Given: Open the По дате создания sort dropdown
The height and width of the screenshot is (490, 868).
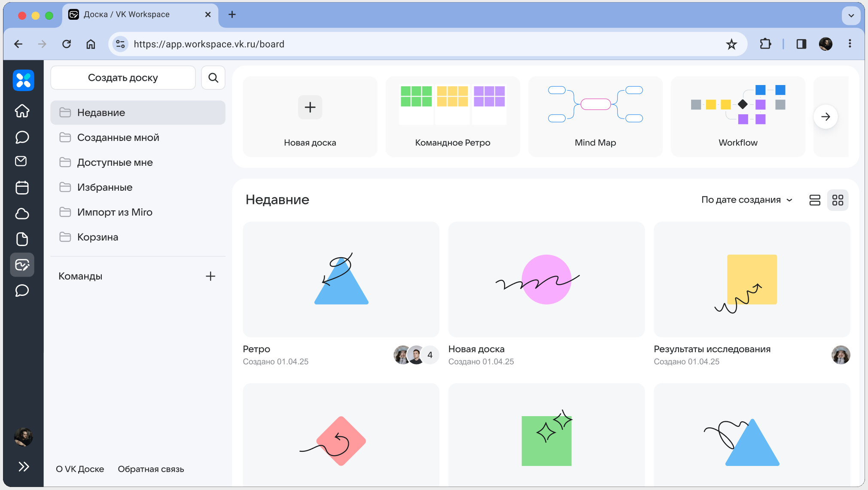Looking at the screenshot, I should pos(746,200).
